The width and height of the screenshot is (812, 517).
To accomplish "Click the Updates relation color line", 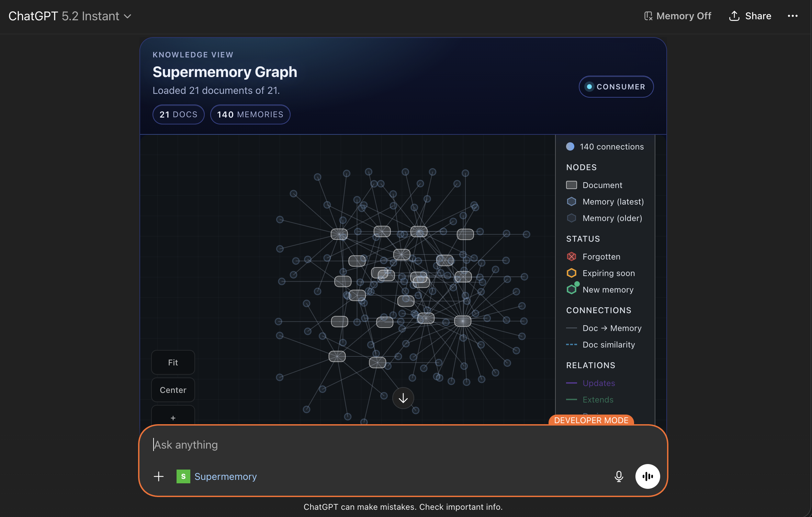I will pos(572,383).
